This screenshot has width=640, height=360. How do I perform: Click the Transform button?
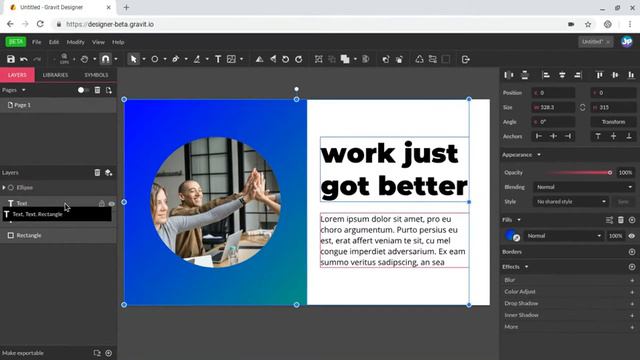(613, 122)
